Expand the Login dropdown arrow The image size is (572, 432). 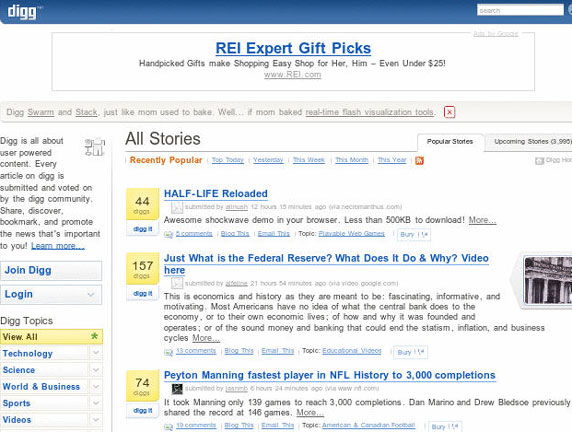[x=91, y=294]
